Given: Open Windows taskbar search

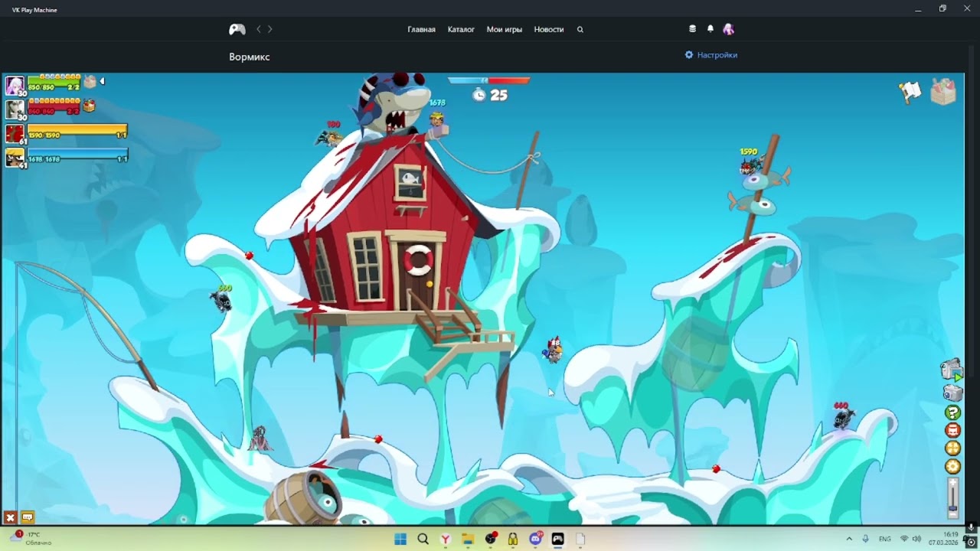Looking at the screenshot, I should coord(423,539).
